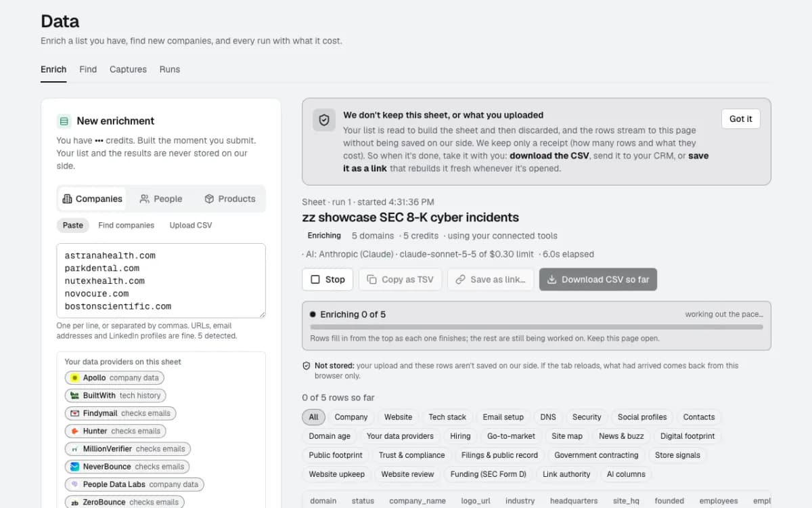Viewport: 812px width, 508px height.
Task: Filter columns by Go-to-market
Action: (x=511, y=436)
